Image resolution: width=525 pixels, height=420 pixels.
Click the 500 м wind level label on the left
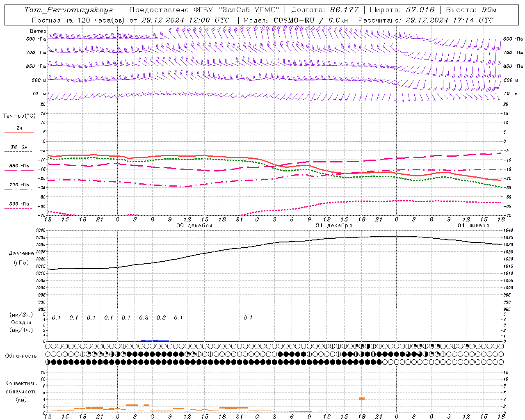[x=39, y=80]
